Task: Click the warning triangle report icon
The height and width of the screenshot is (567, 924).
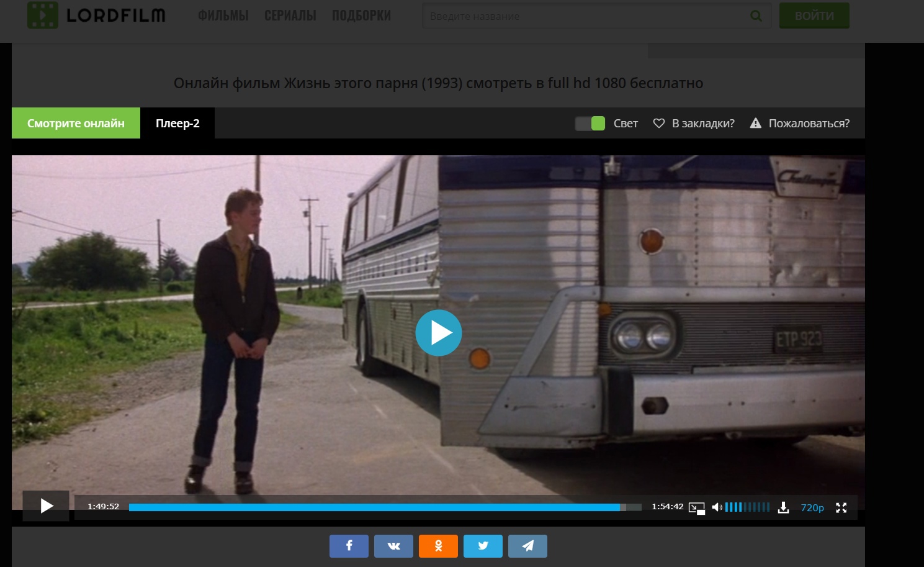Action: [755, 123]
